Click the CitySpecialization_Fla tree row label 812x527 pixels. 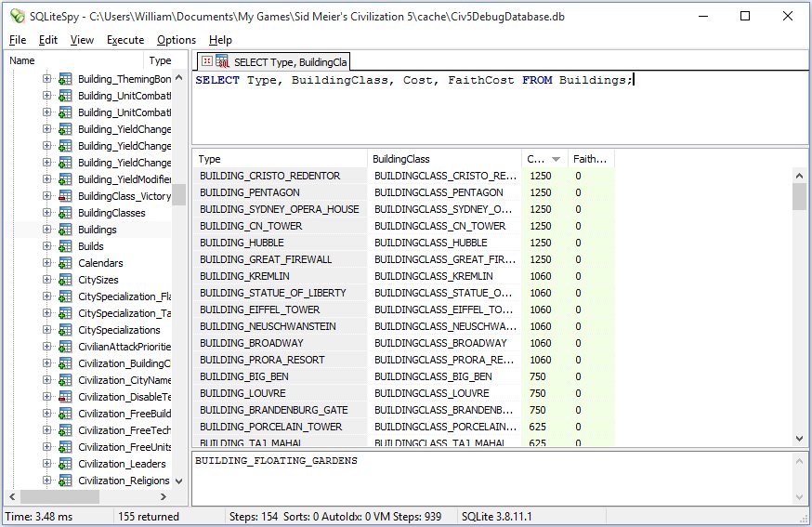[x=124, y=296]
